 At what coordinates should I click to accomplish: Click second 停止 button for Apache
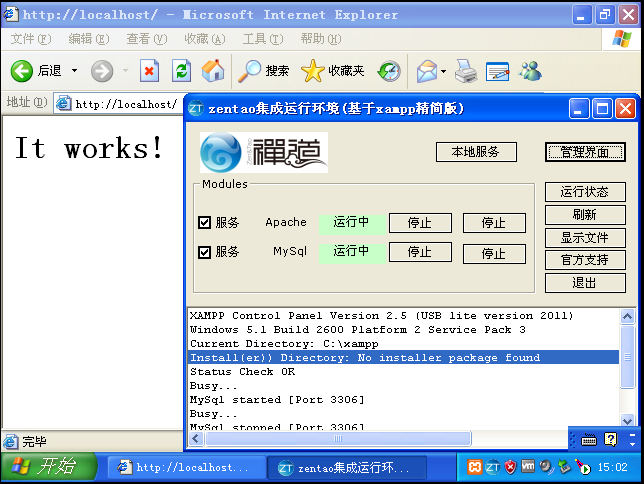tap(494, 223)
